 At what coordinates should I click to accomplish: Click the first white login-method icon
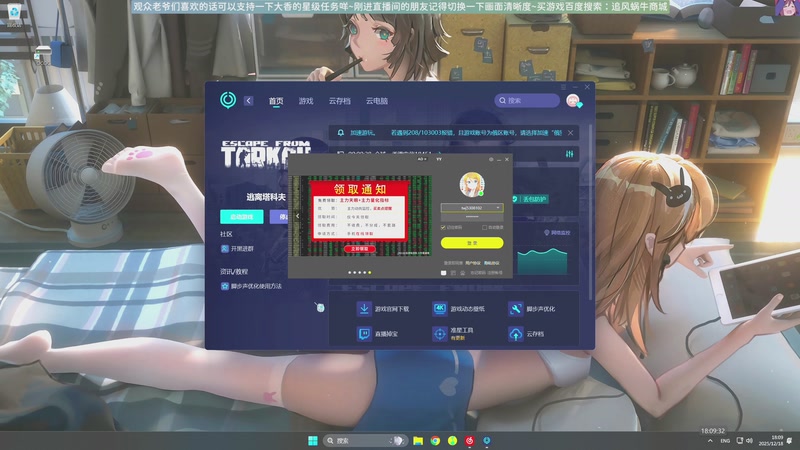(x=443, y=273)
